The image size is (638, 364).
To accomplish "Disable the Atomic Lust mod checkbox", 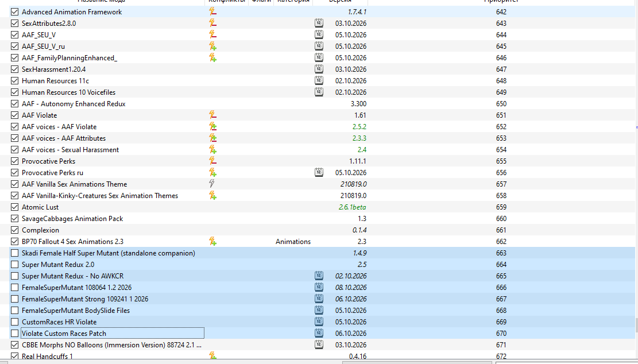I will click(15, 207).
